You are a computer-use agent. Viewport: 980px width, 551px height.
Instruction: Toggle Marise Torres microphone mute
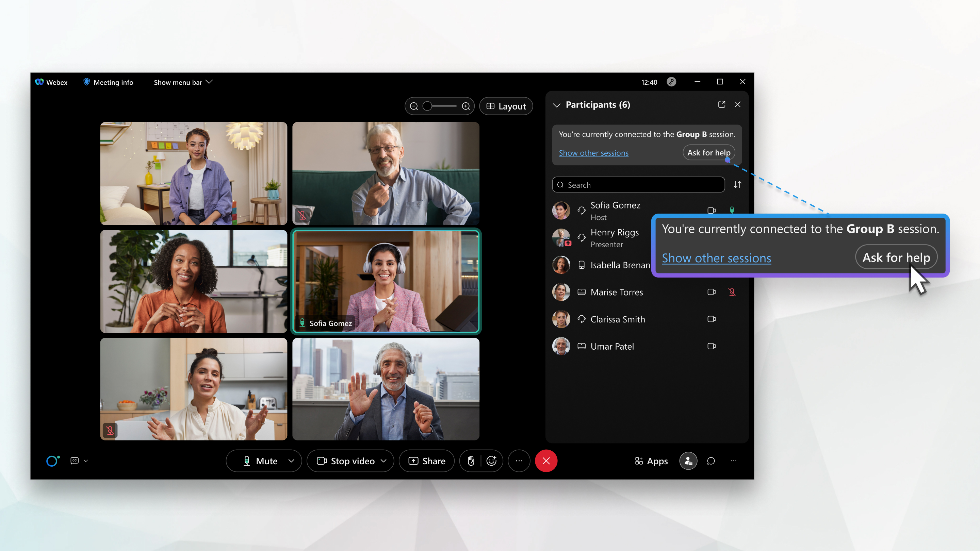pyautogui.click(x=732, y=291)
